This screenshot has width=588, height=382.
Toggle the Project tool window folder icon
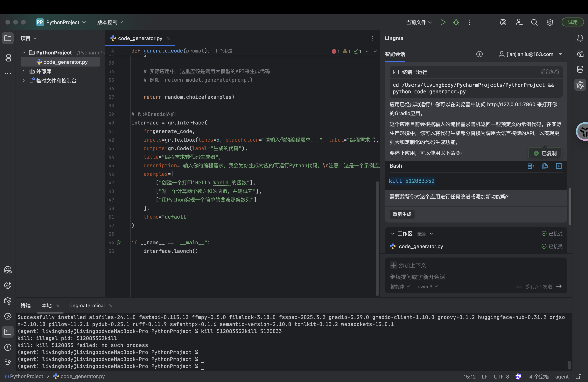click(8, 38)
